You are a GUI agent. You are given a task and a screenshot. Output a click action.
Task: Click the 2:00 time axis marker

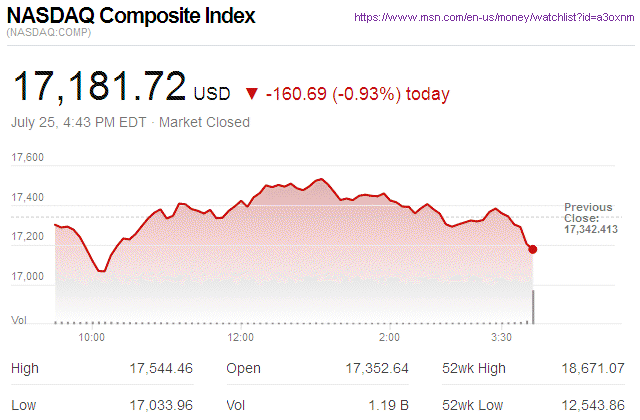point(389,337)
